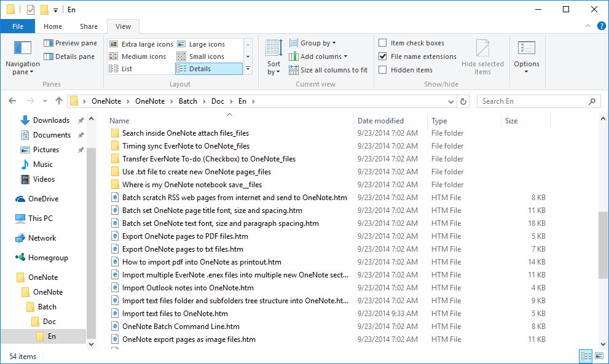Select How to import pdf into OneNote file
The width and height of the screenshot is (609, 364).
click(x=202, y=262)
